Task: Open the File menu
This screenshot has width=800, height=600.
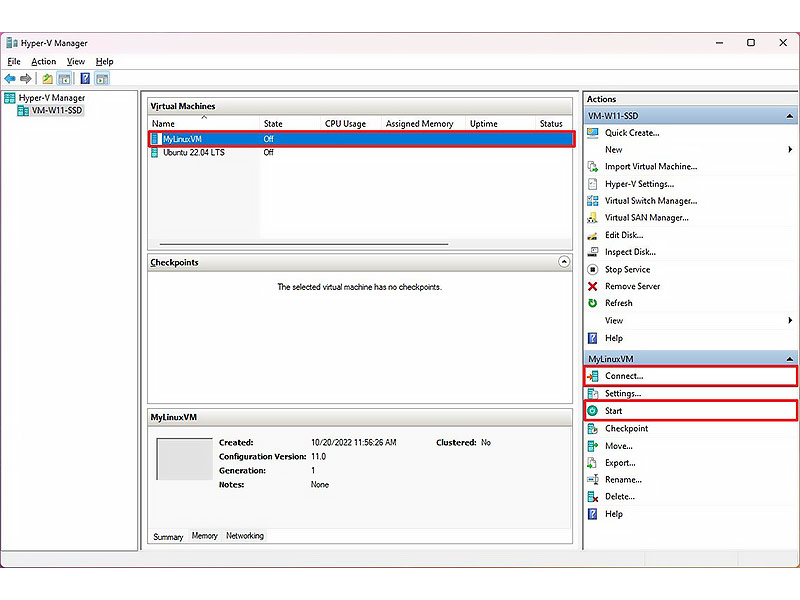Action: [x=14, y=62]
